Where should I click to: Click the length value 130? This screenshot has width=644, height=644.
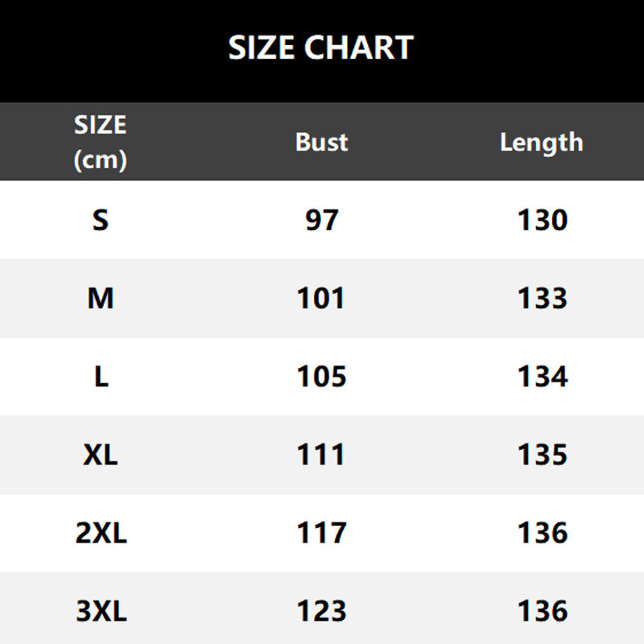[x=542, y=220]
